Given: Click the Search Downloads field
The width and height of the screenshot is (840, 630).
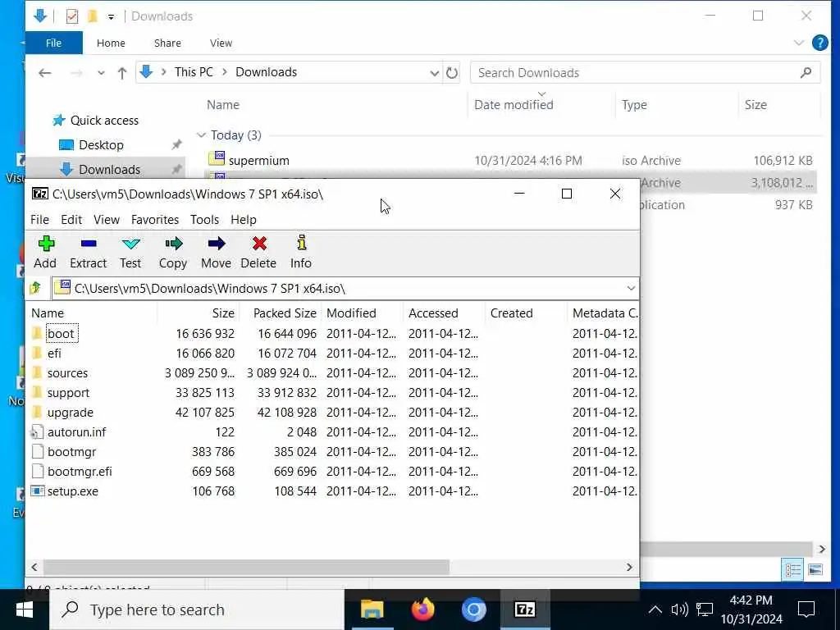Looking at the screenshot, I should point(645,73).
